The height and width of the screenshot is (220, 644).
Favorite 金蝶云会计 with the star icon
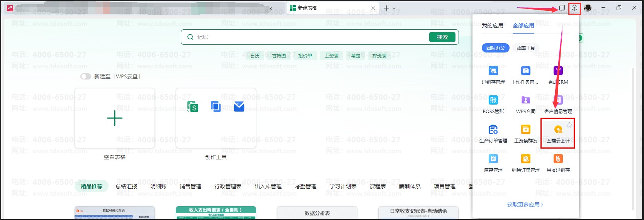569,125
